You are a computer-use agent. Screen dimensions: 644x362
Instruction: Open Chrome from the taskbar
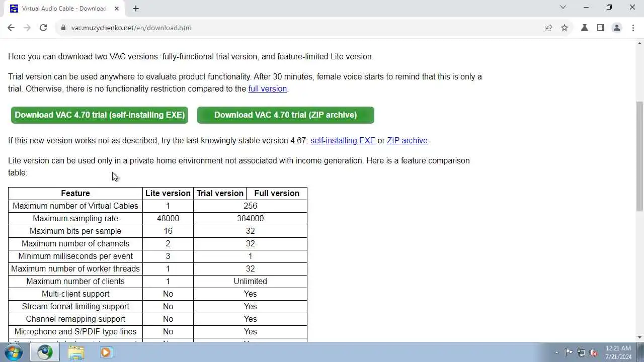pos(45,352)
